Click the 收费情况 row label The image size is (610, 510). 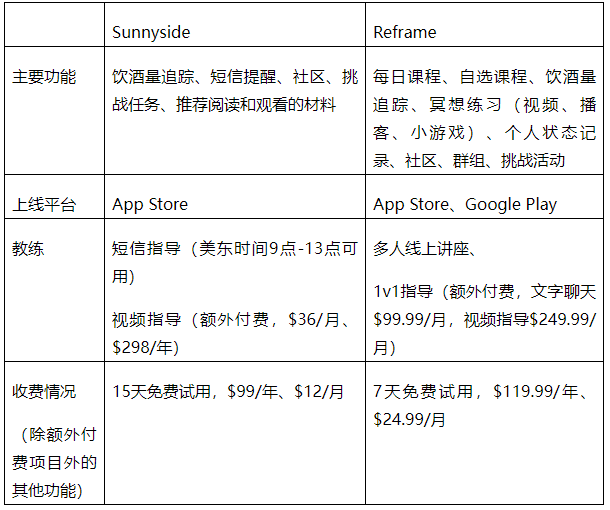coord(44,391)
